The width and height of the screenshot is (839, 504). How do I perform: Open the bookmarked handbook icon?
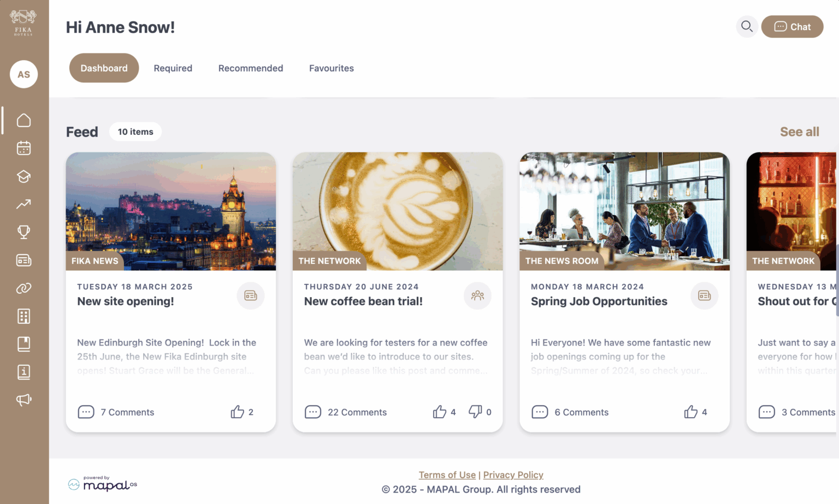(23, 344)
